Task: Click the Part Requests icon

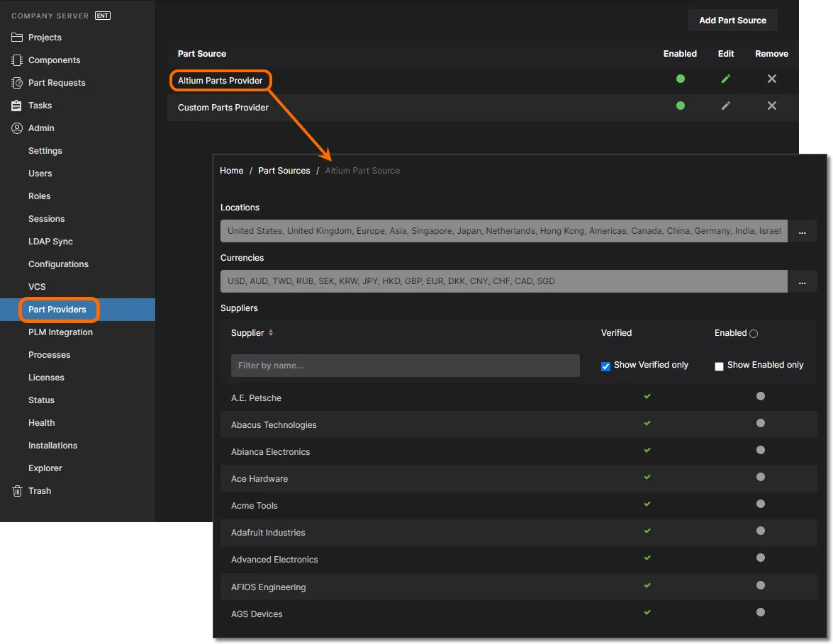Action: click(17, 83)
